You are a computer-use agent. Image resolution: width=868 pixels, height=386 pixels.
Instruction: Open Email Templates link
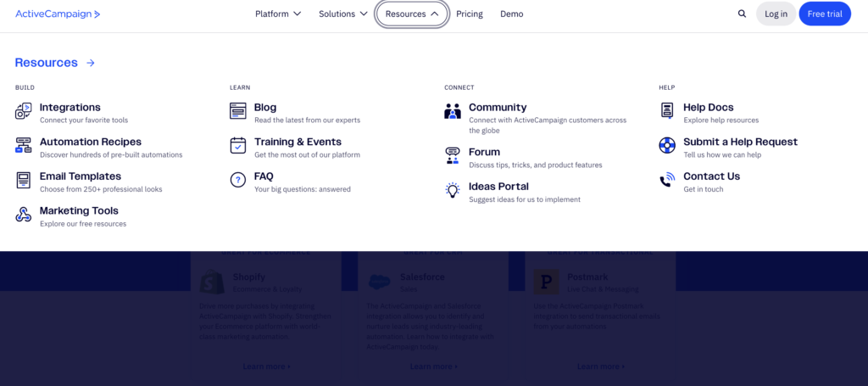pos(81,176)
